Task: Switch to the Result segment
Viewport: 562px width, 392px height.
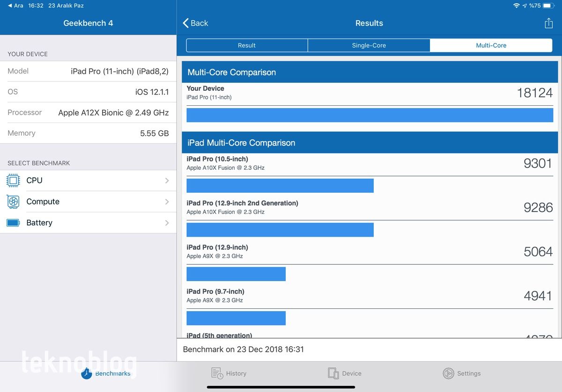Action: tap(247, 45)
